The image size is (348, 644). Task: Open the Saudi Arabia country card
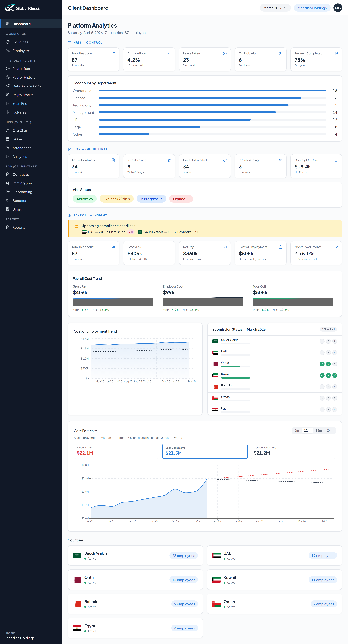click(135, 556)
